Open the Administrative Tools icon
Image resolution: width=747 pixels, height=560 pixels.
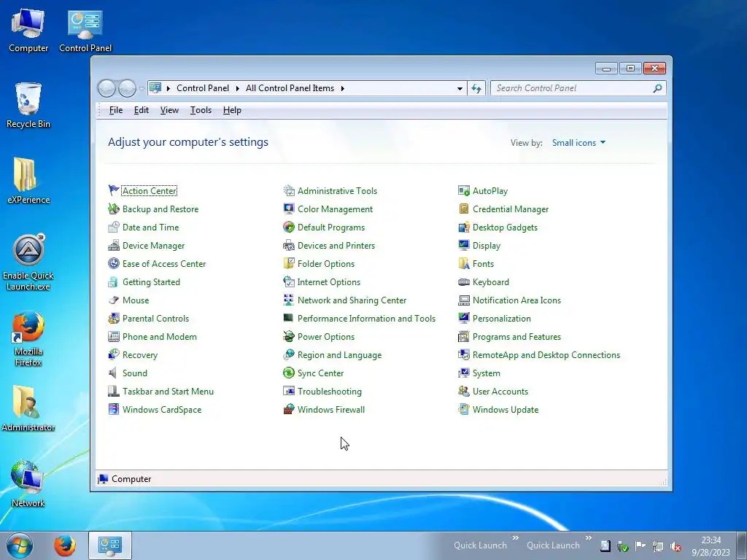(289, 190)
